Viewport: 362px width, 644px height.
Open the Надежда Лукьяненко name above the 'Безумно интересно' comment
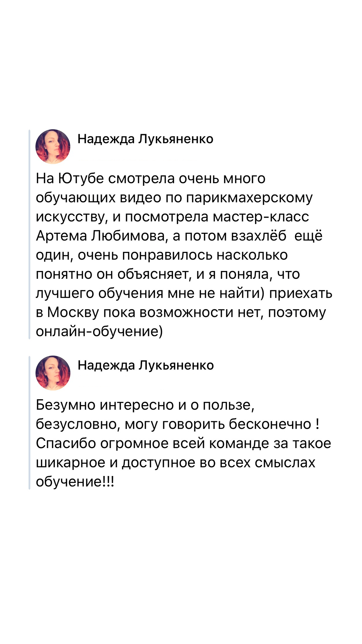pos(146,365)
